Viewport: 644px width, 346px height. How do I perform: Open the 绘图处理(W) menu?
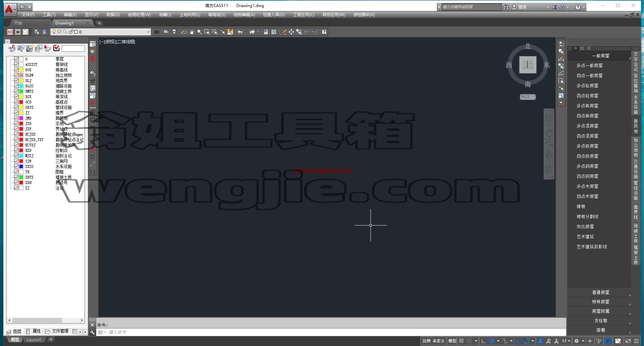(139, 15)
